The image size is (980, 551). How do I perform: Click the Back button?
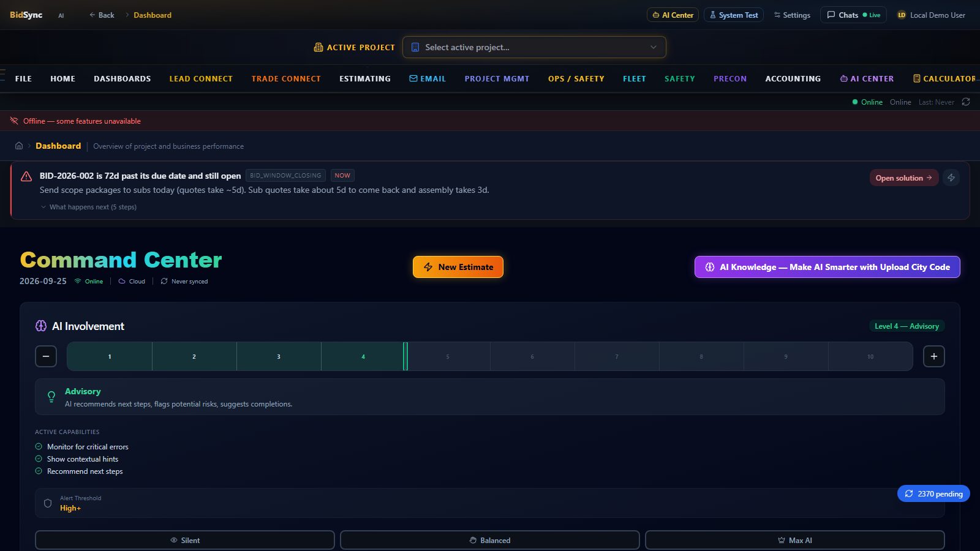[102, 15]
